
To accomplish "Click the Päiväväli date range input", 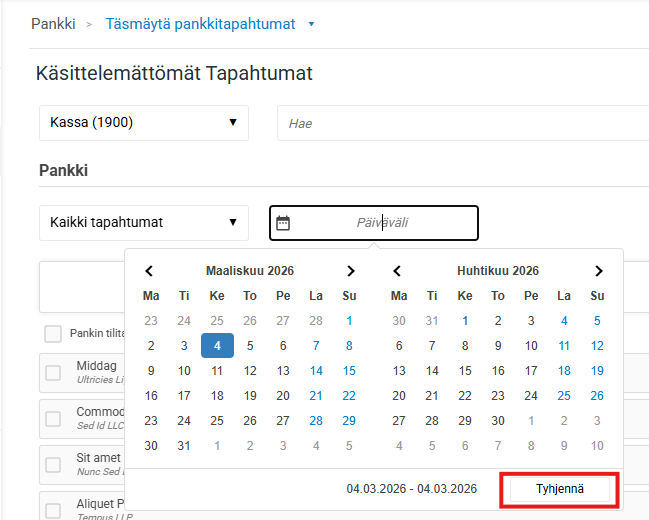I will (x=383, y=223).
